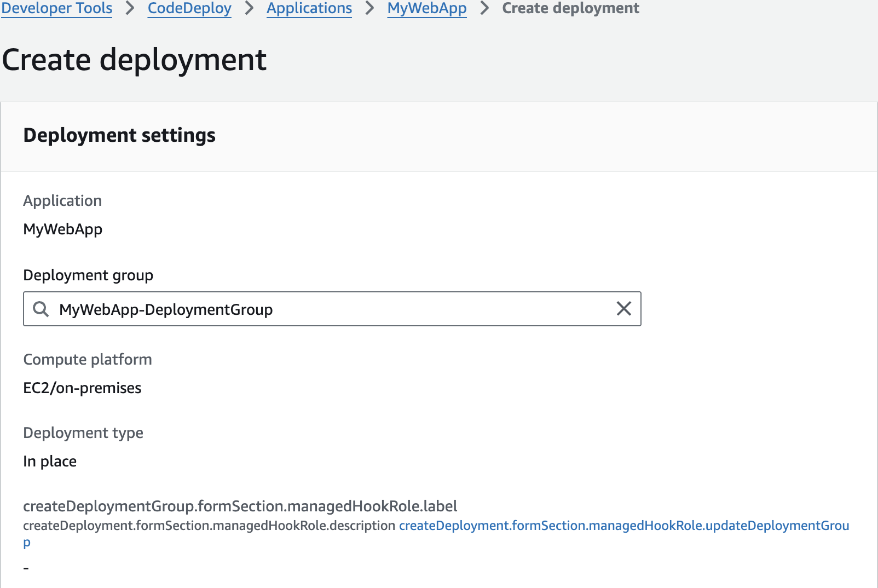Navigate to MyWebApp breadcrumb link
Screen dimensions: 878x588
pyautogui.click(x=427, y=8)
